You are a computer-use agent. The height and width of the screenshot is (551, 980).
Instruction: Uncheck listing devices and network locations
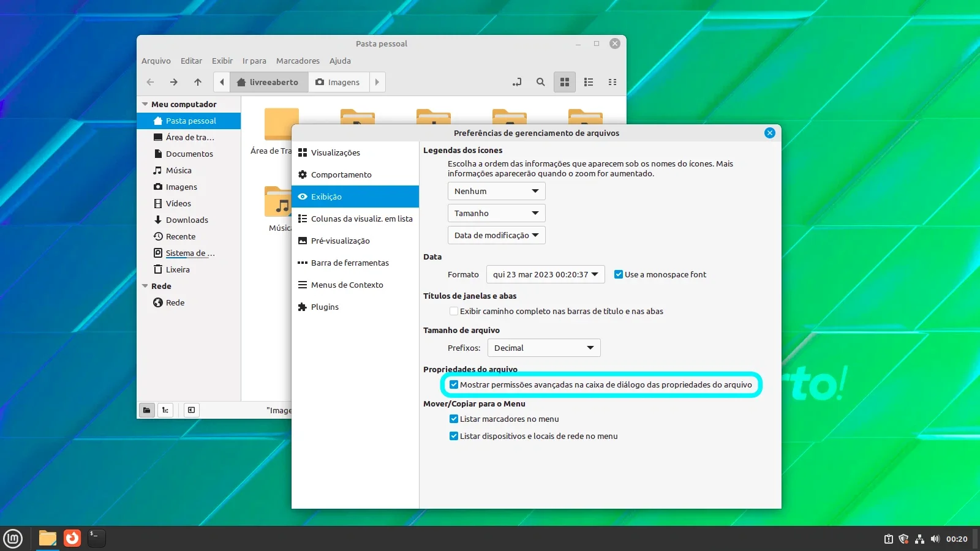tap(454, 436)
